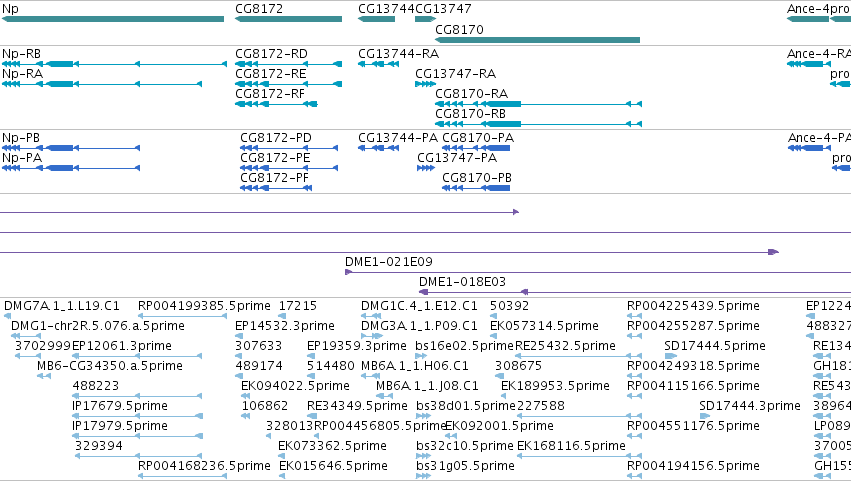Click EST label 3702999
The height and width of the screenshot is (481, 851).
pos(43,346)
